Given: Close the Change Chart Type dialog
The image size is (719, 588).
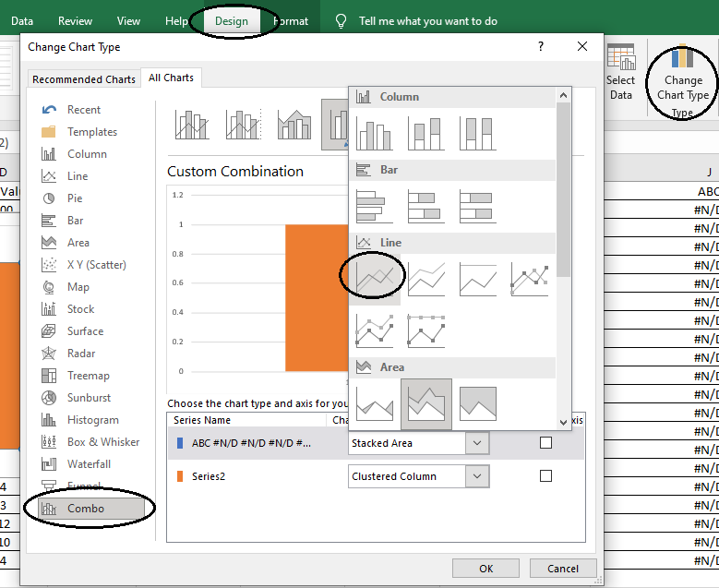Looking at the screenshot, I should coord(582,46).
